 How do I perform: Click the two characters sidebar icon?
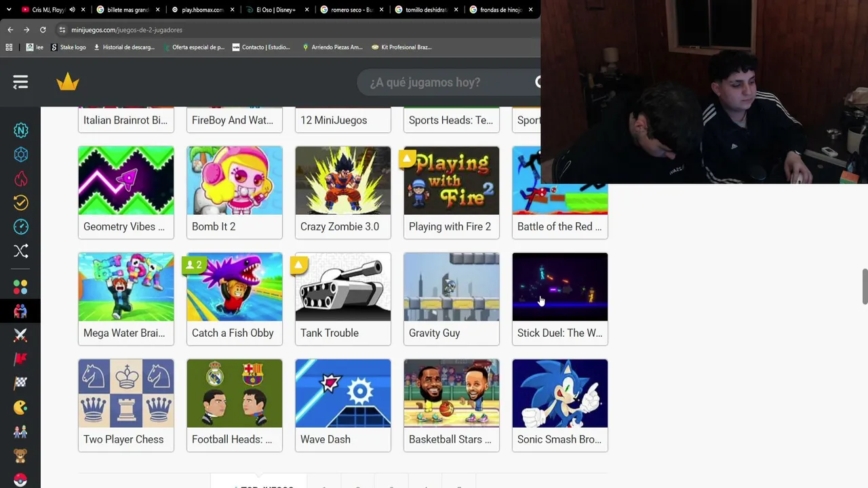[x=20, y=431]
